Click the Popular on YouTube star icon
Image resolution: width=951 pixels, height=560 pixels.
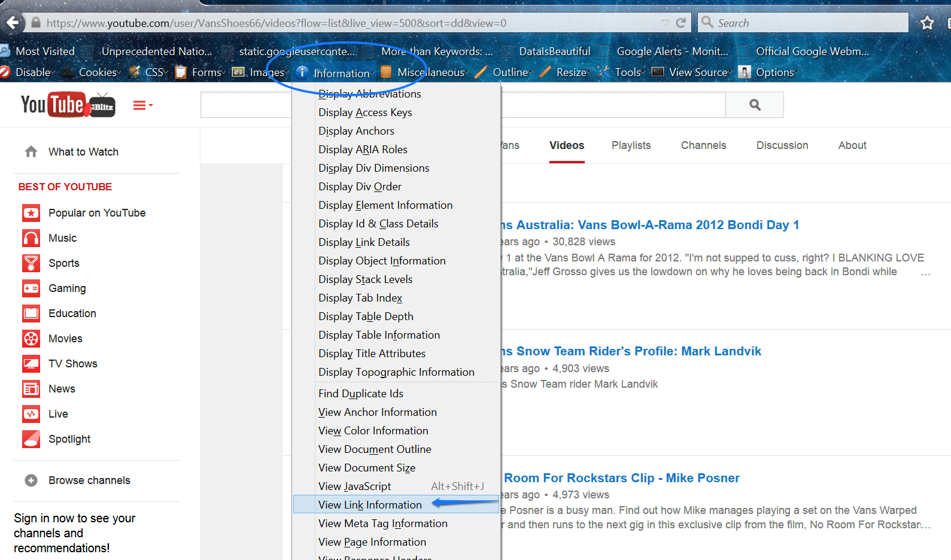click(31, 213)
